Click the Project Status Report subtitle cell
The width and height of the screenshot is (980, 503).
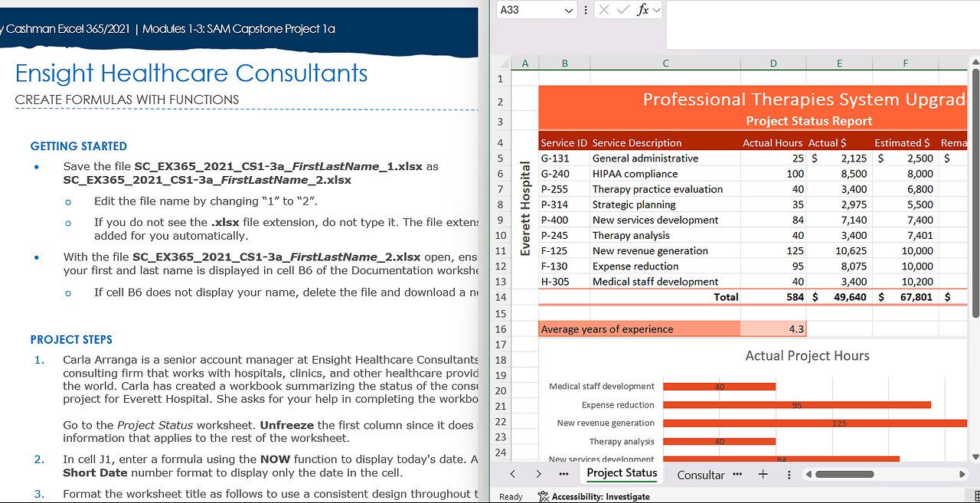(809, 121)
